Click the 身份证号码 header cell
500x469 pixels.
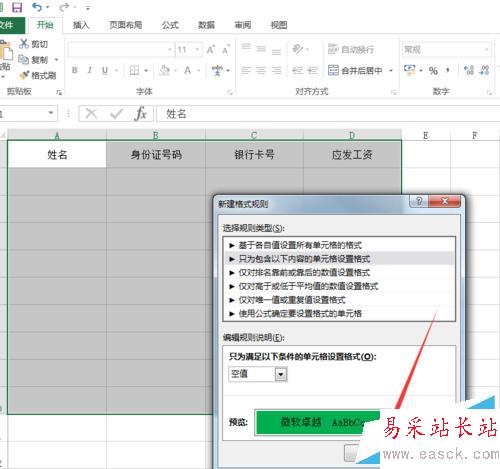tap(156, 155)
